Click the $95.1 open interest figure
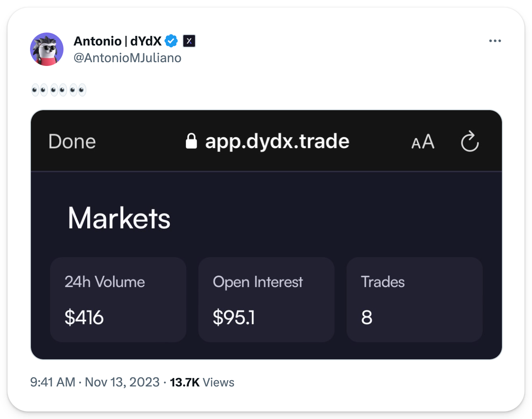Viewport: 532px width, 419px height. pos(233,318)
